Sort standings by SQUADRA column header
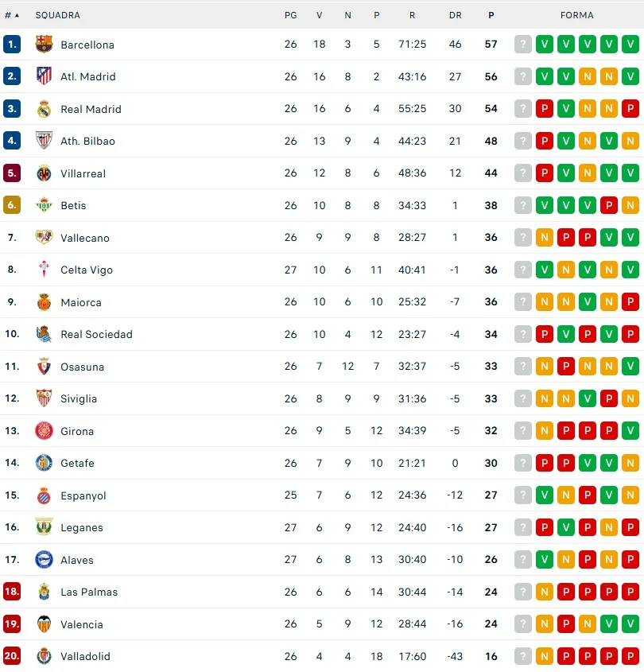 [57, 15]
